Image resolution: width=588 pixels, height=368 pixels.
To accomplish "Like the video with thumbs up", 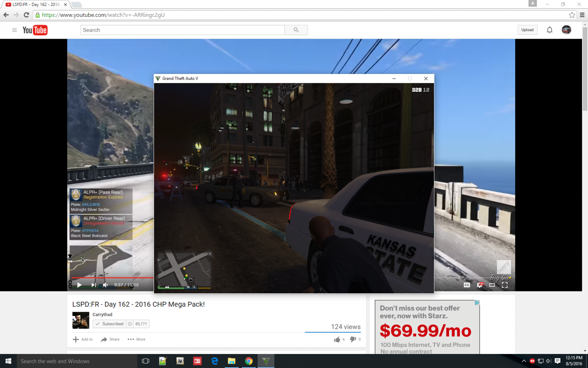I will pyautogui.click(x=337, y=339).
